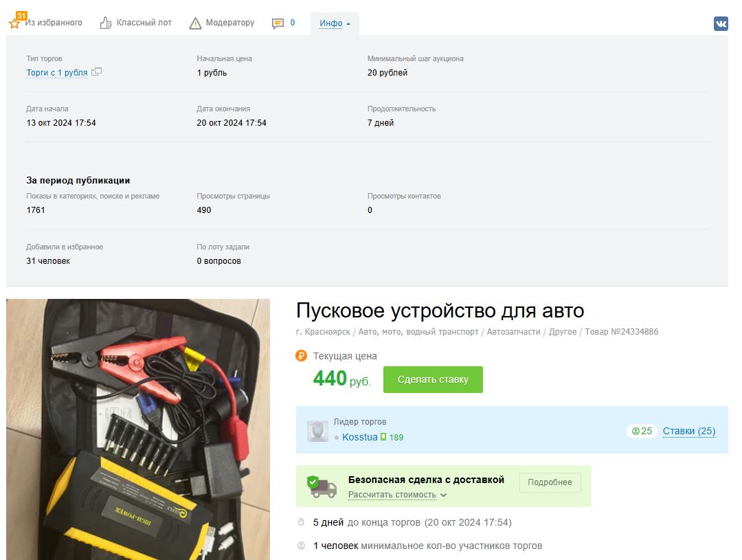Viewport: 742px width, 560px height.
Task: Click the thumbs-up 'Классный лот' icon
Action: tap(106, 23)
